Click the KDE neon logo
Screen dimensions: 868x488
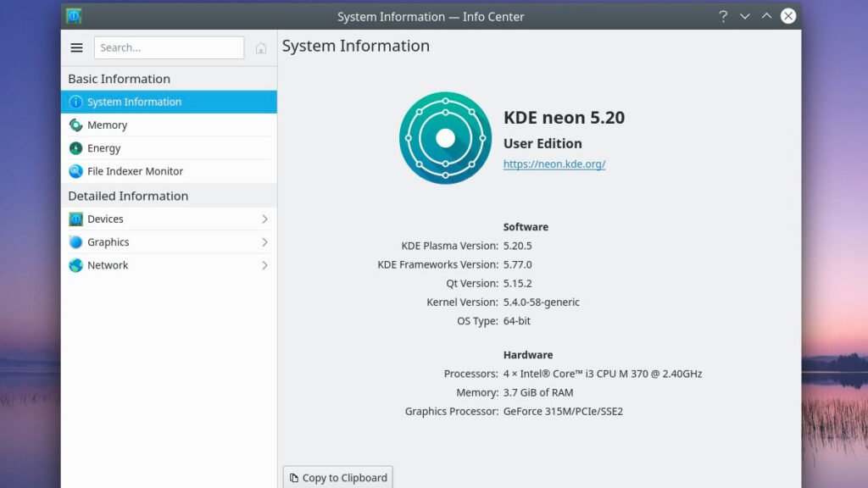[x=445, y=138]
